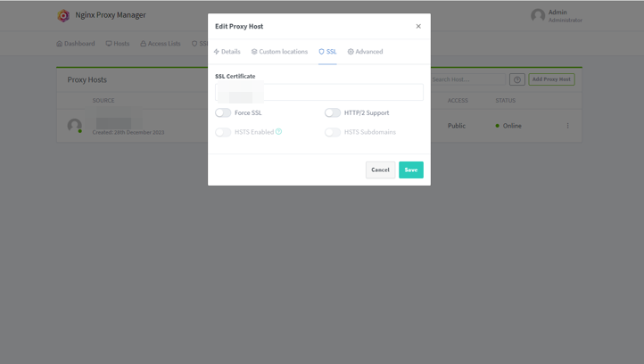Click the Nginx Proxy Manager title

[x=111, y=15]
